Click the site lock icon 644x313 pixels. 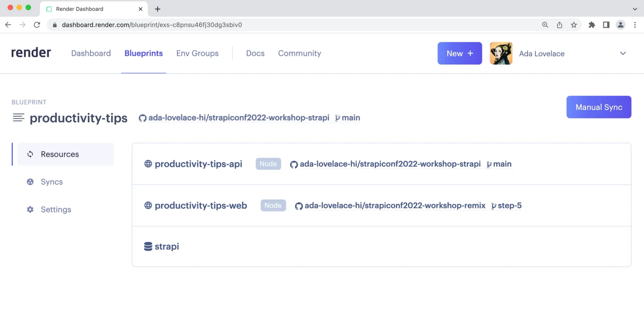click(x=55, y=25)
